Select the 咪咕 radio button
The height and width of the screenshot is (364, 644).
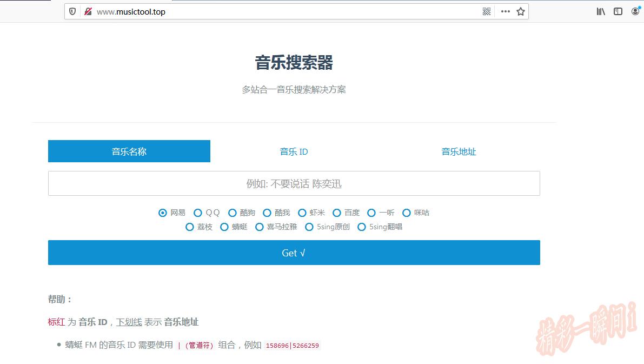point(407,213)
